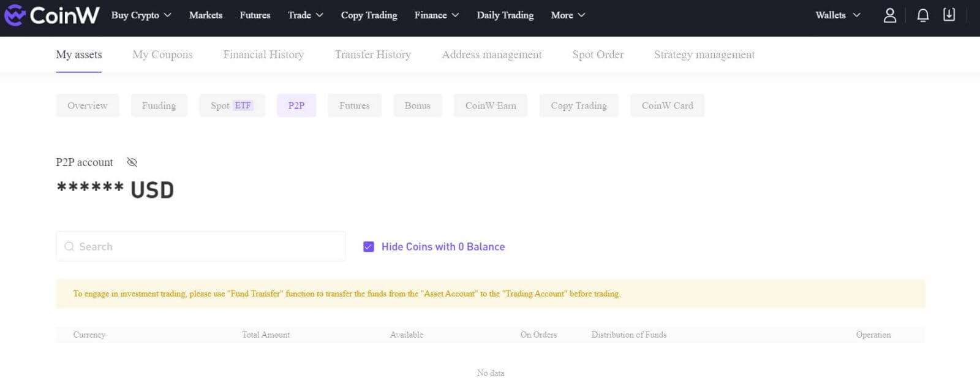Select the Bonus account button
Viewport: 980px width, 383px height.
(x=418, y=105)
